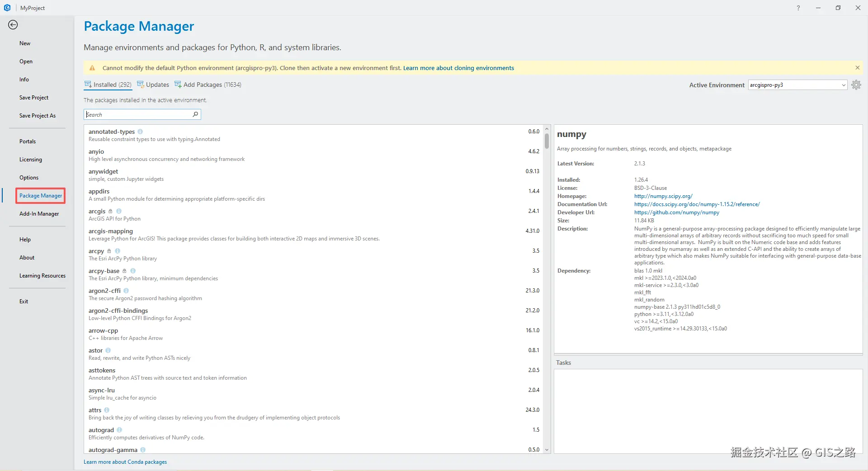This screenshot has height=471, width=868.
Task: Click the back arrow icon
Action: pos(13,25)
